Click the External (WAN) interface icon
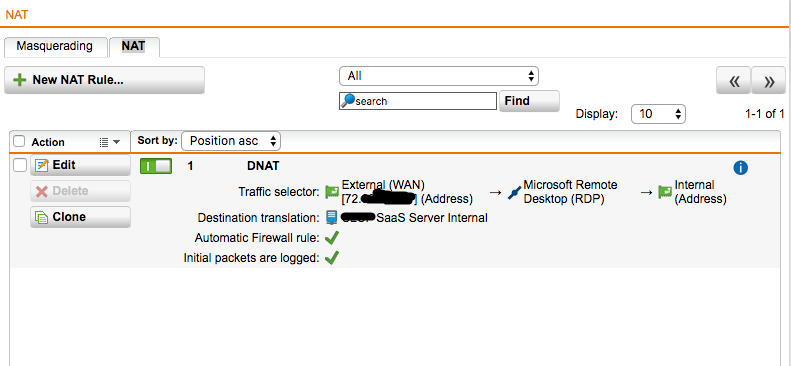The height and width of the screenshot is (366, 791). pyautogui.click(x=332, y=192)
